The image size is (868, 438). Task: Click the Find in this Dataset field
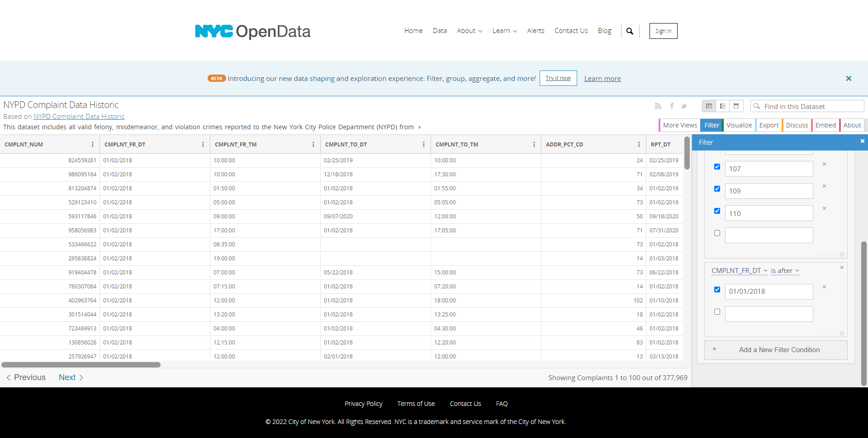point(807,106)
